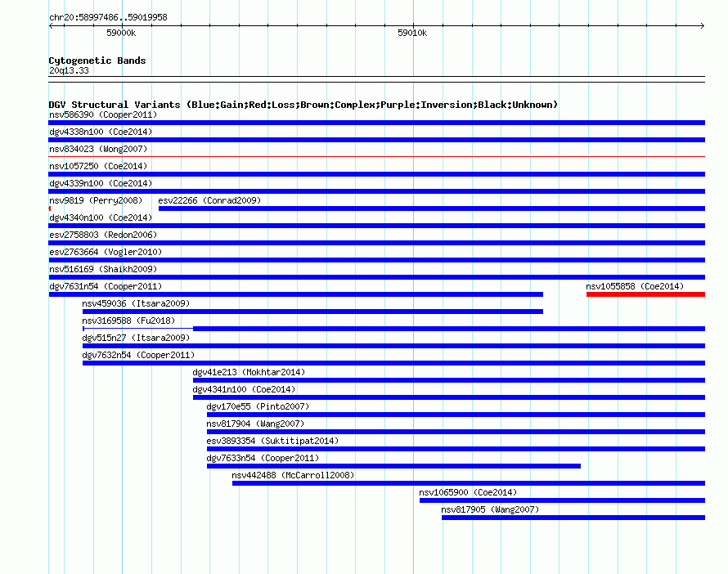Image resolution: width=728 pixels, height=574 pixels.
Task: Select the nsv817905 (Wang2007) label
Action: pos(490,509)
